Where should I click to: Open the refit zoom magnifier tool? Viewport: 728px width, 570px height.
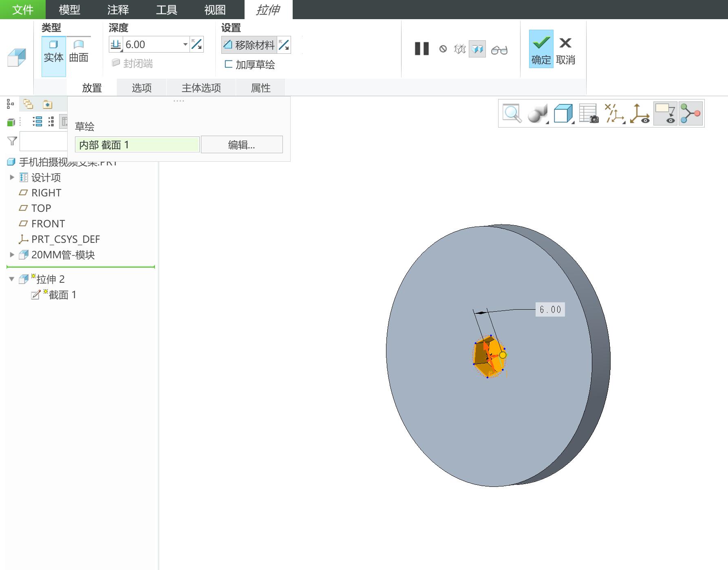point(512,114)
